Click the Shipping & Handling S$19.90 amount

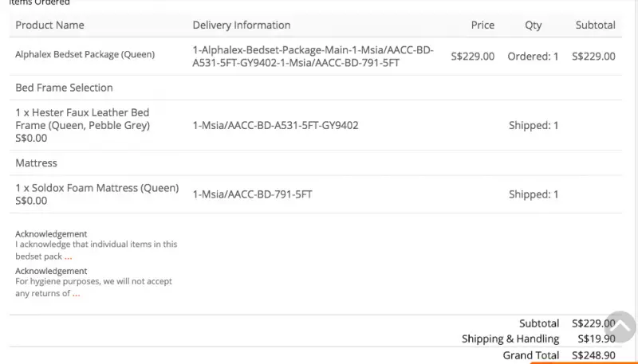coord(597,339)
